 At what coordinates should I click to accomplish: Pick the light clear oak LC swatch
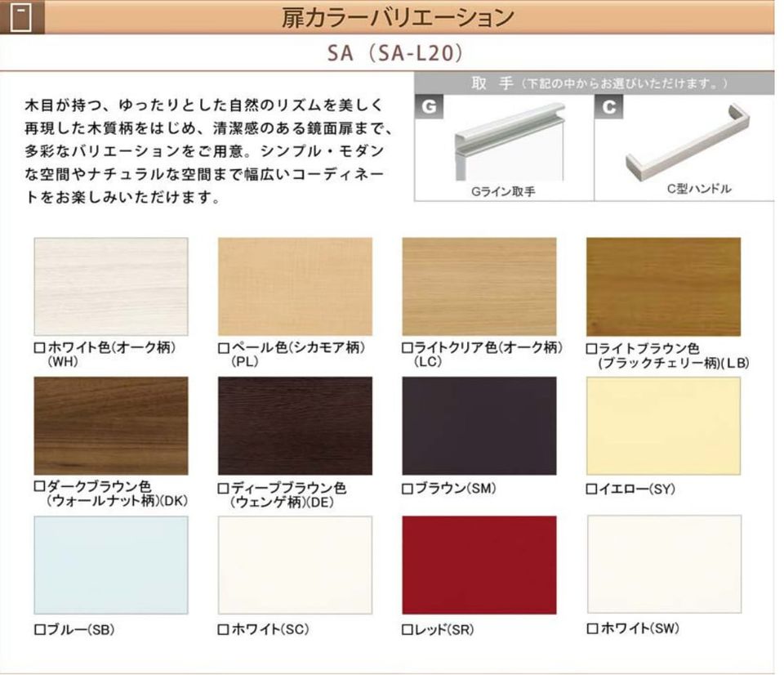click(x=479, y=287)
